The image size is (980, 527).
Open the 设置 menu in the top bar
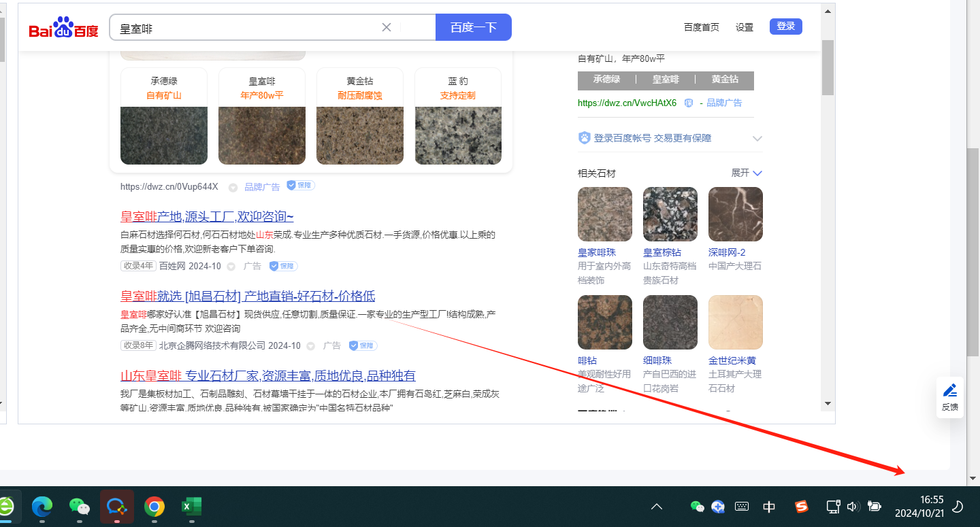745,27
